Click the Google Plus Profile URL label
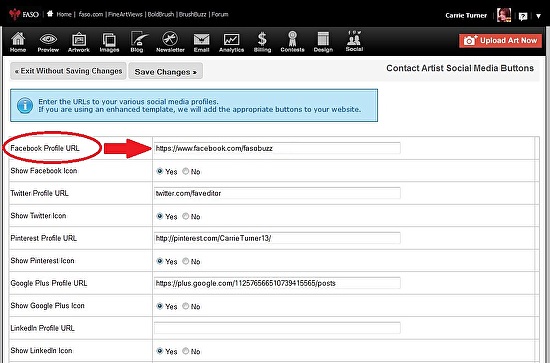The height and width of the screenshot is (363, 550). coord(49,283)
